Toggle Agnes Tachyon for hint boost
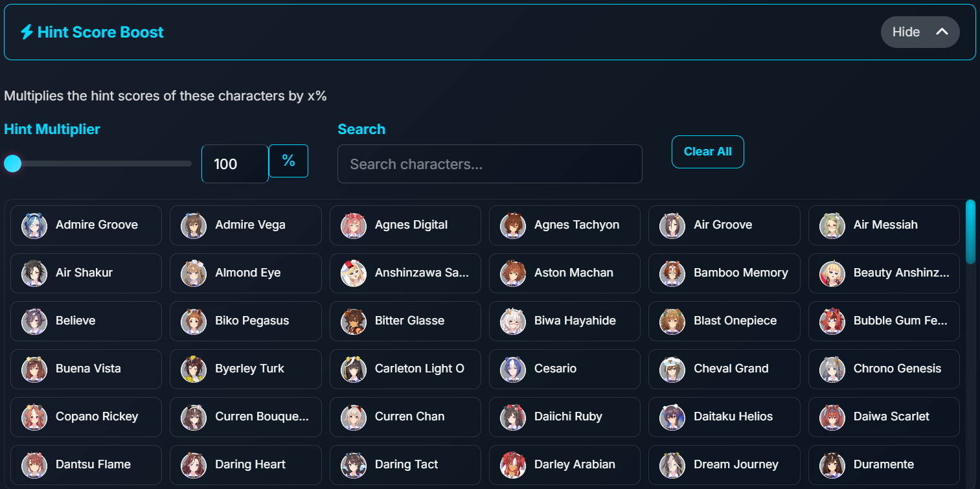This screenshot has height=489, width=980. tap(565, 225)
